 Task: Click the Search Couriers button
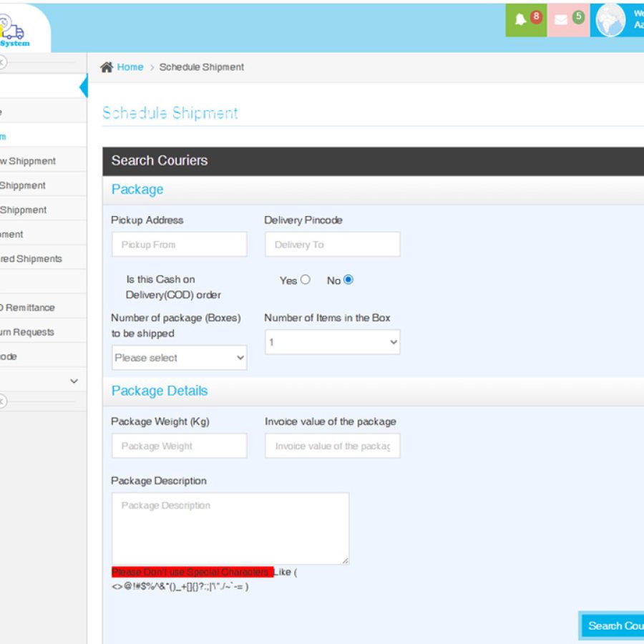pyautogui.click(x=614, y=625)
